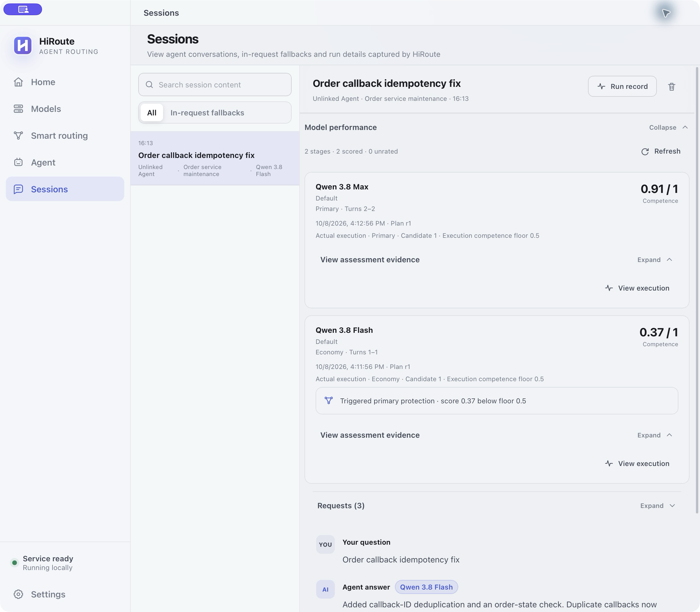Focus the Search session content field

(x=215, y=85)
